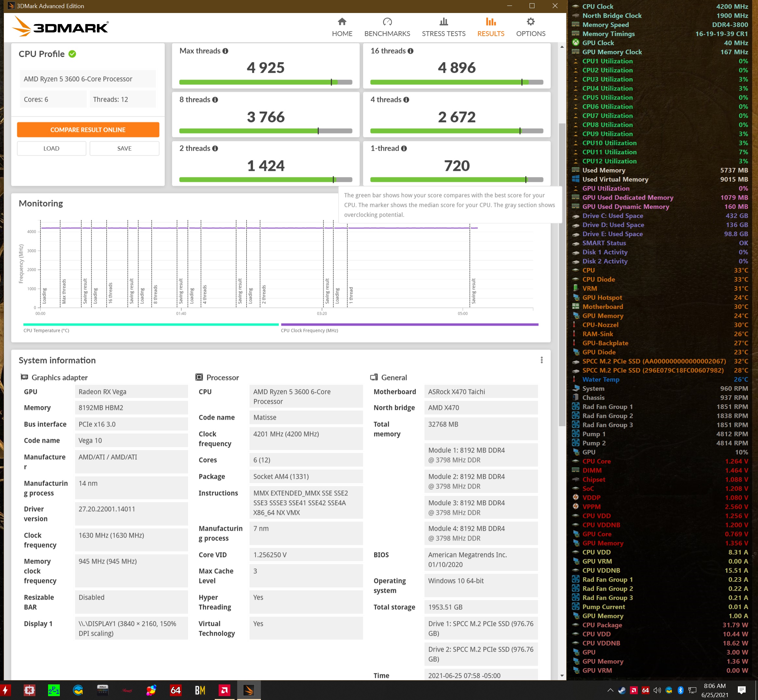The height and width of the screenshot is (700, 758).
Task: Click the Max threads marker in chart
Action: [64, 291]
